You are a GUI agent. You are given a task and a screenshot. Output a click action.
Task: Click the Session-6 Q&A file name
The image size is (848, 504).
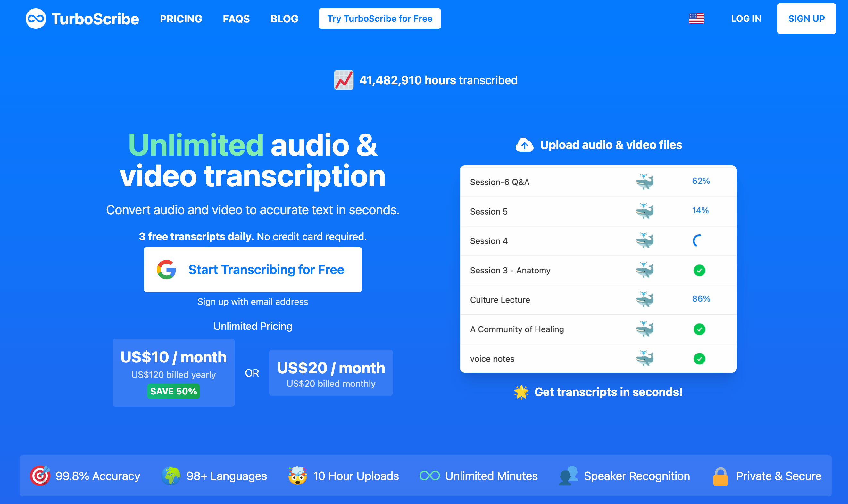pyautogui.click(x=500, y=182)
